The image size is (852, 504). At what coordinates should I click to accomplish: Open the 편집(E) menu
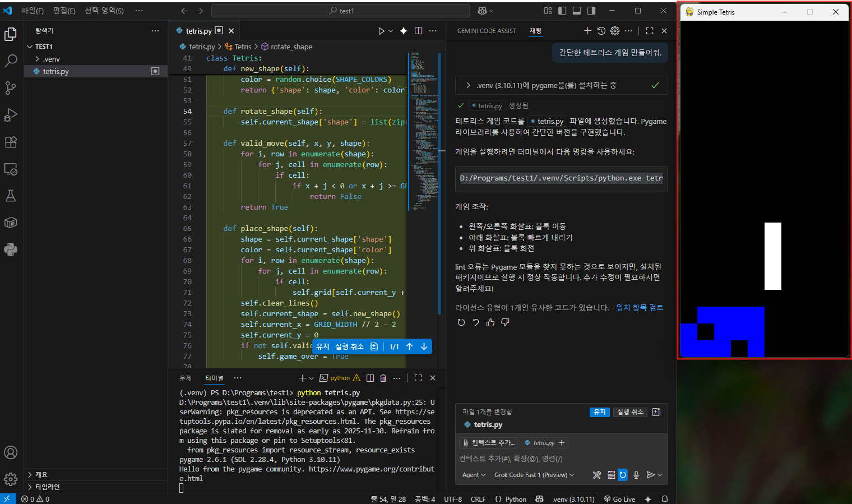click(64, 11)
